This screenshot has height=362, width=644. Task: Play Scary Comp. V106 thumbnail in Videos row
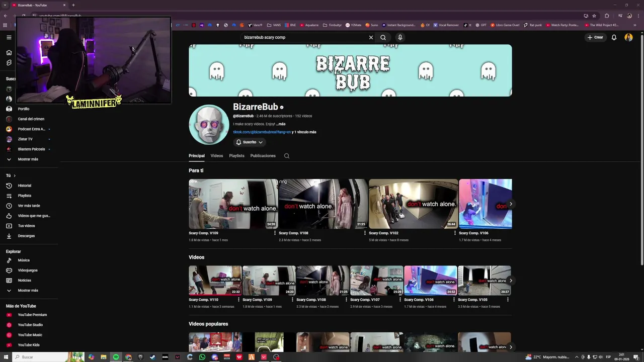431,281
